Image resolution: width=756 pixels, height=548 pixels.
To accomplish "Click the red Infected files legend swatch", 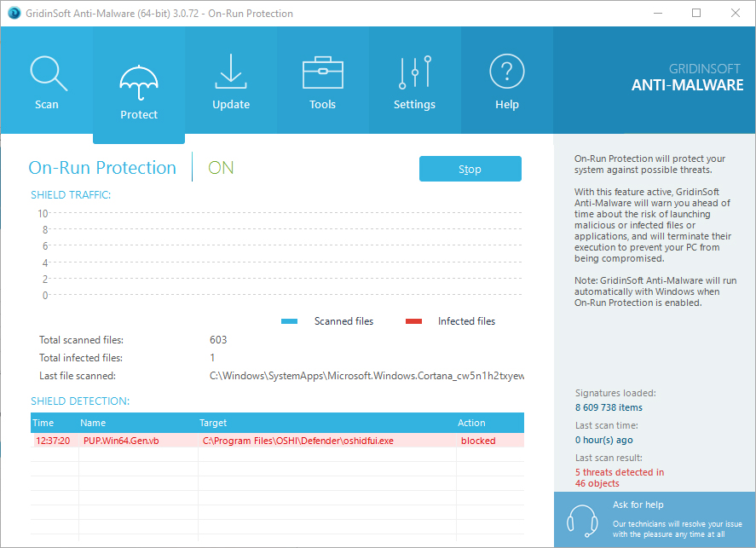I will 413,322.
